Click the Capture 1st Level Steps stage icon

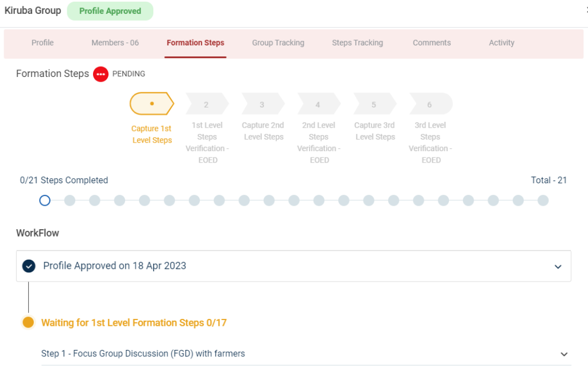point(152,104)
